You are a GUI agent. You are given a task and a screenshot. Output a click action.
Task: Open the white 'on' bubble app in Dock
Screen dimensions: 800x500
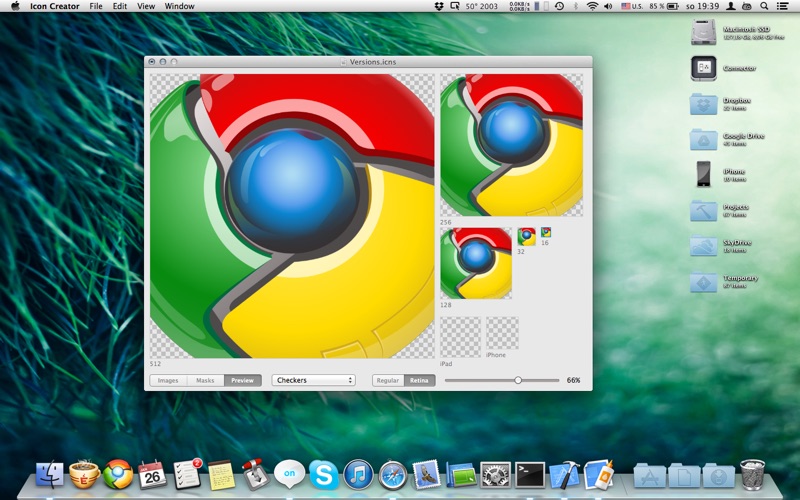289,473
